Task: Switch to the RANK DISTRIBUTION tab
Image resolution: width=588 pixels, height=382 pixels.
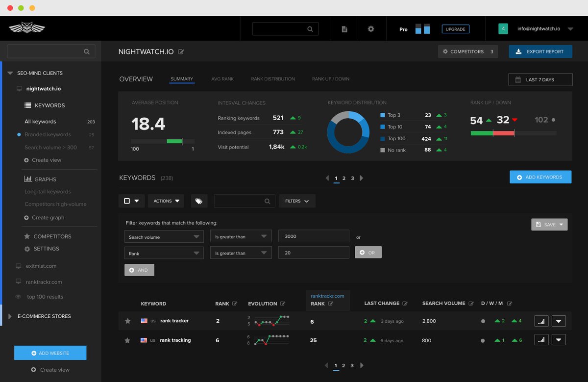Action: click(273, 79)
